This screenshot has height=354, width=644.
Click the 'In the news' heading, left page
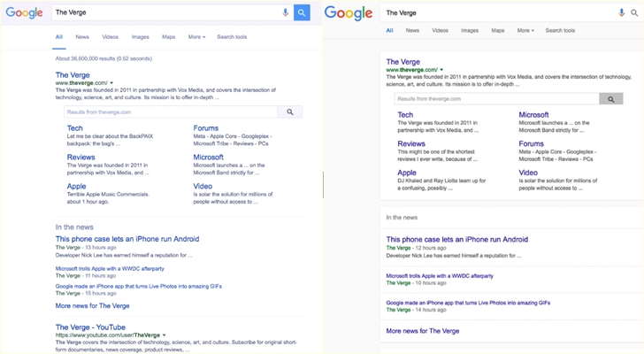click(74, 227)
